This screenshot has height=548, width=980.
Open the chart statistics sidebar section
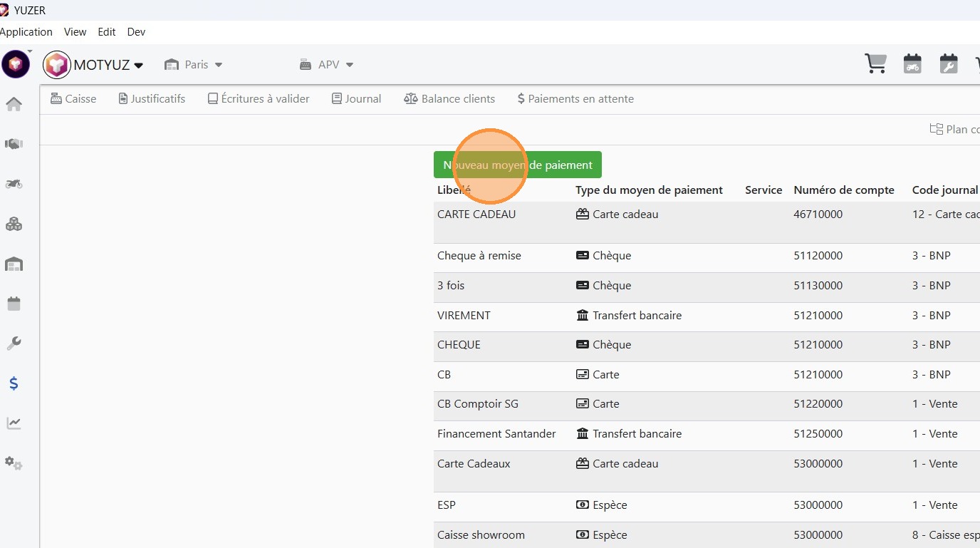pos(14,423)
